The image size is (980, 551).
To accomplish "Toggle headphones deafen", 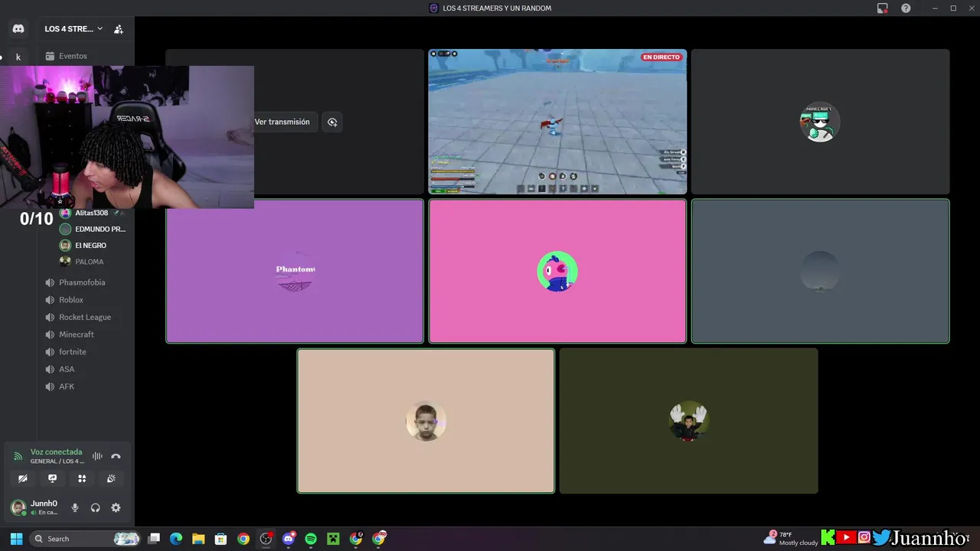I will click(95, 507).
